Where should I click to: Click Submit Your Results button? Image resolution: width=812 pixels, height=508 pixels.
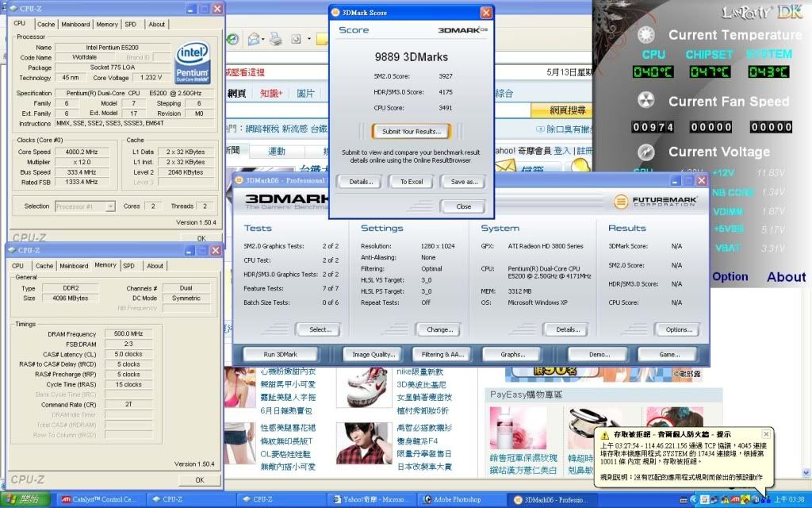coord(412,132)
